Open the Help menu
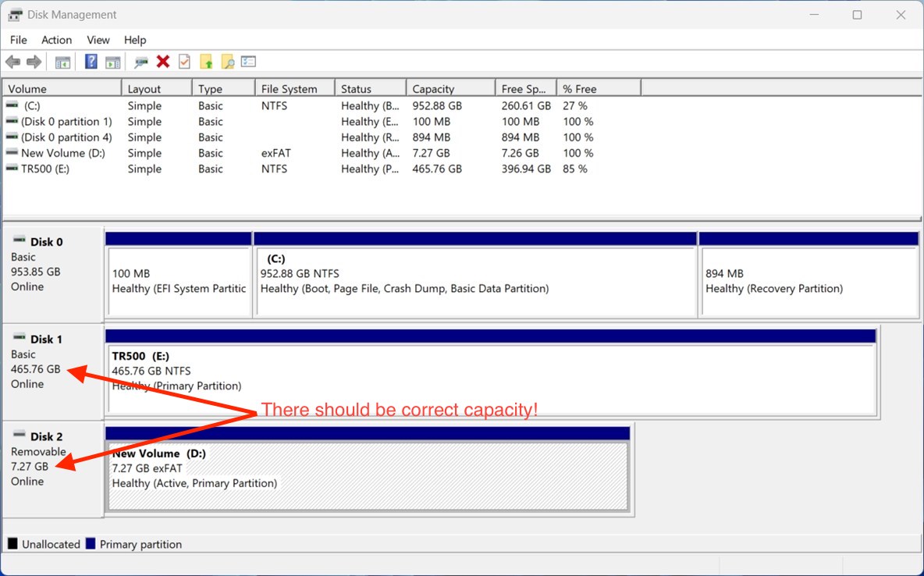The image size is (924, 576). coord(135,40)
